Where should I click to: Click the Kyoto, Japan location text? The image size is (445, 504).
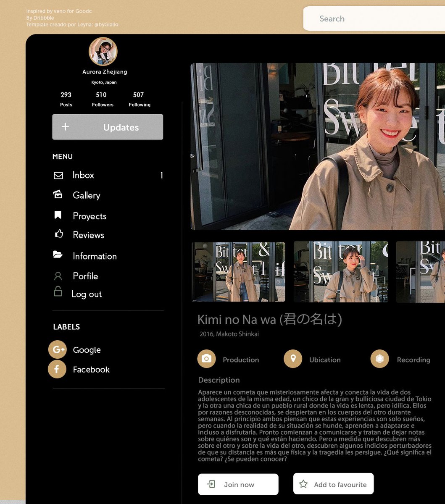click(x=104, y=82)
